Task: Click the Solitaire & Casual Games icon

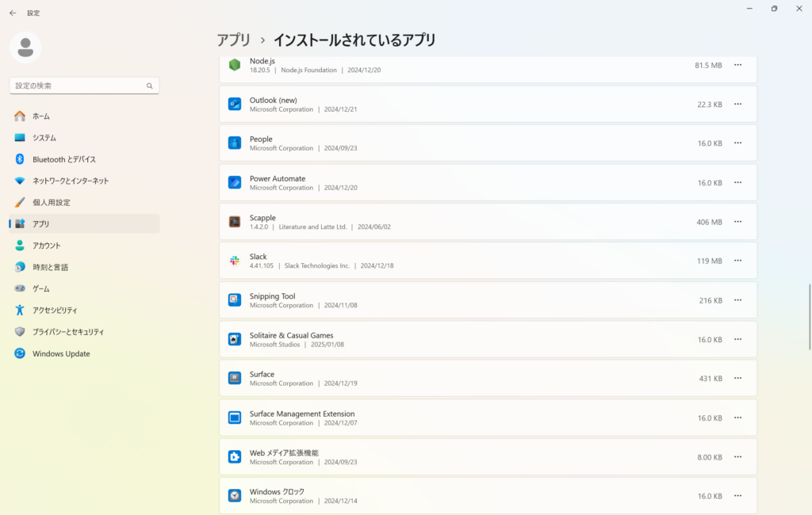Action: coord(235,339)
